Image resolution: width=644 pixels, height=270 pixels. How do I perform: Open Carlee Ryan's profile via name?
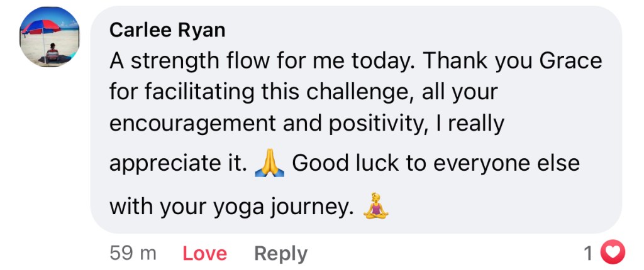[167, 30]
